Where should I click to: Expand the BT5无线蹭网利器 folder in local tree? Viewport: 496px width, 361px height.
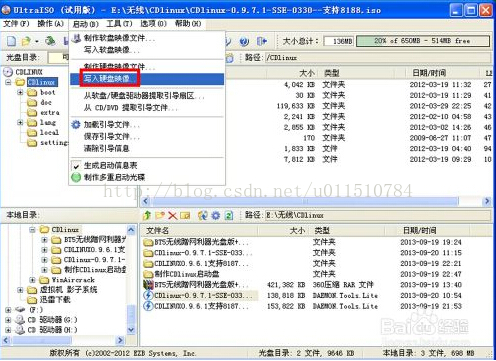(x=44, y=240)
